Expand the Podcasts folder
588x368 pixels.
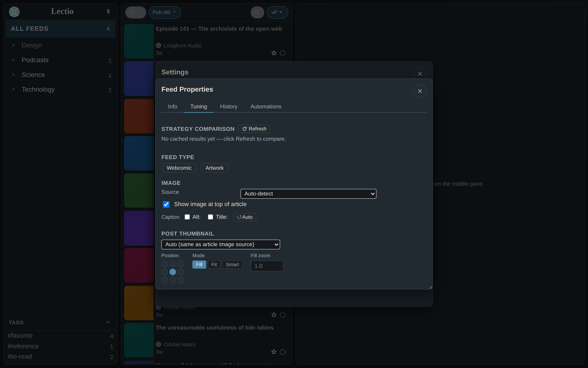coord(14,60)
